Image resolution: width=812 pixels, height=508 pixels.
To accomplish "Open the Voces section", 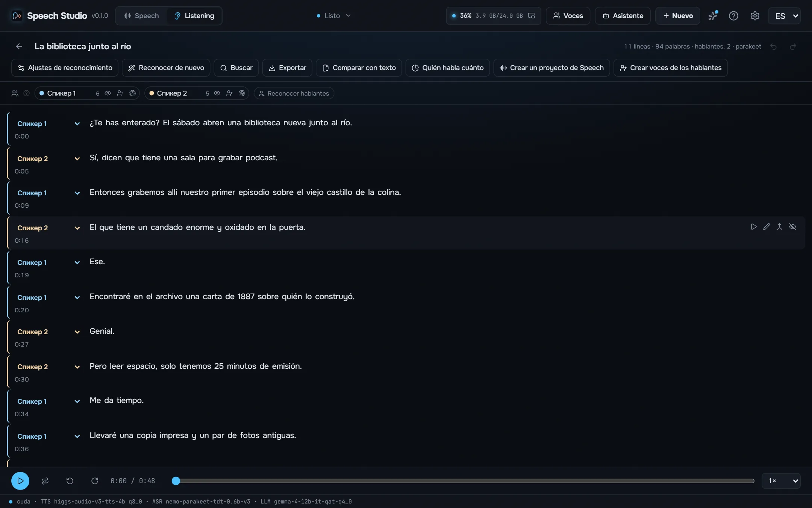I will (x=568, y=16).
